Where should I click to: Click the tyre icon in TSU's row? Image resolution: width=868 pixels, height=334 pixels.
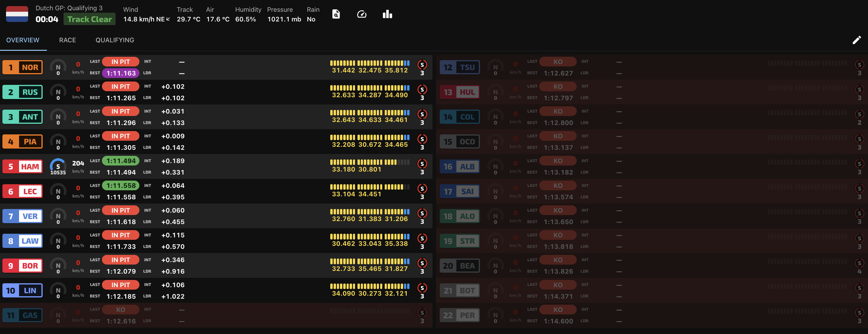click(860, 65)
